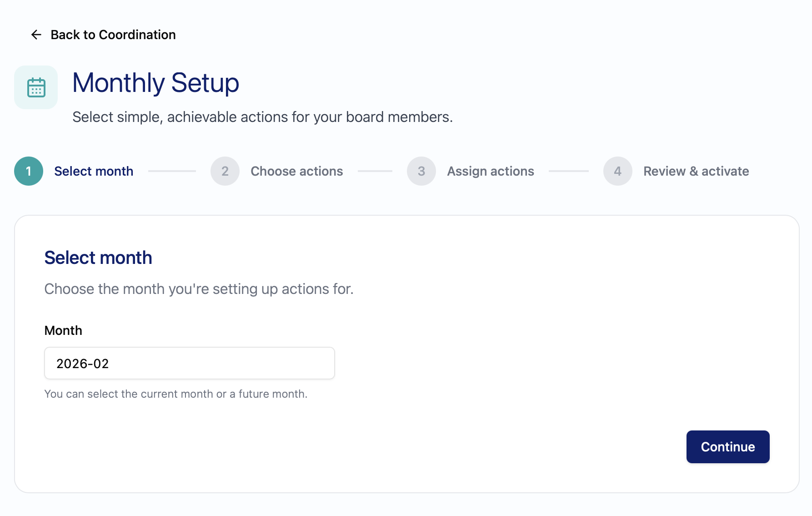Click the connector line after step 1
Screen dimensions: 812x516
(172, 171)
